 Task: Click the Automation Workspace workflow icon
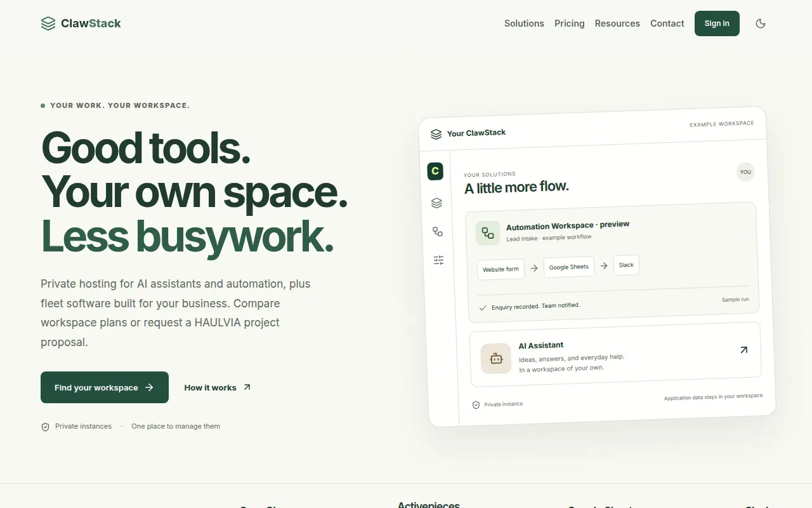(x=488, y=233)
